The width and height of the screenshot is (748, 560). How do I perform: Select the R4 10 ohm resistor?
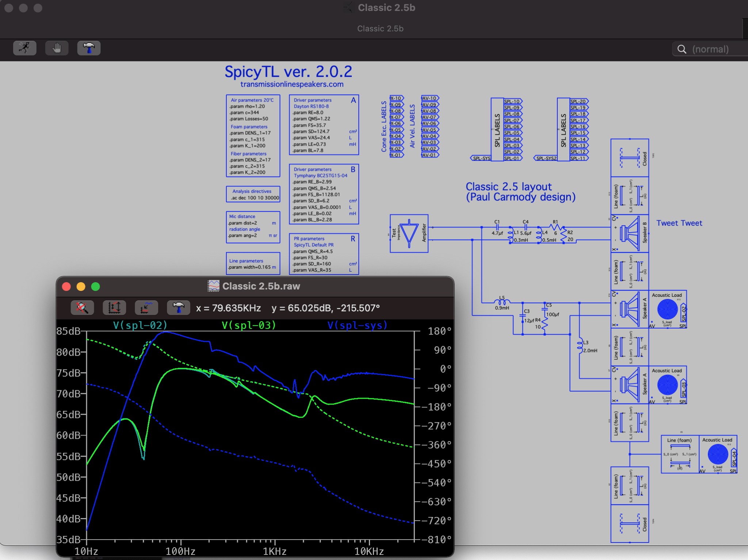click(x=544, y=323)
